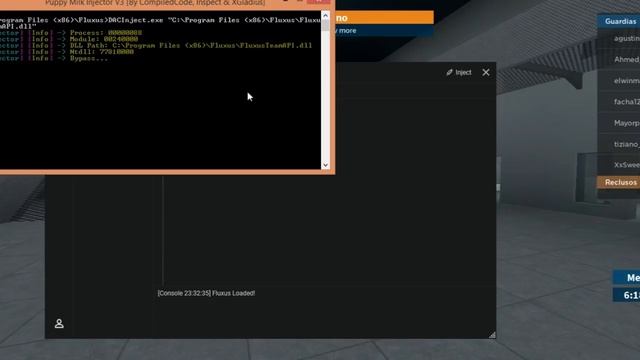The width and height of the screenshot is (640, 360).
Task: Select the Guardias team header
Action: (619, 21)
